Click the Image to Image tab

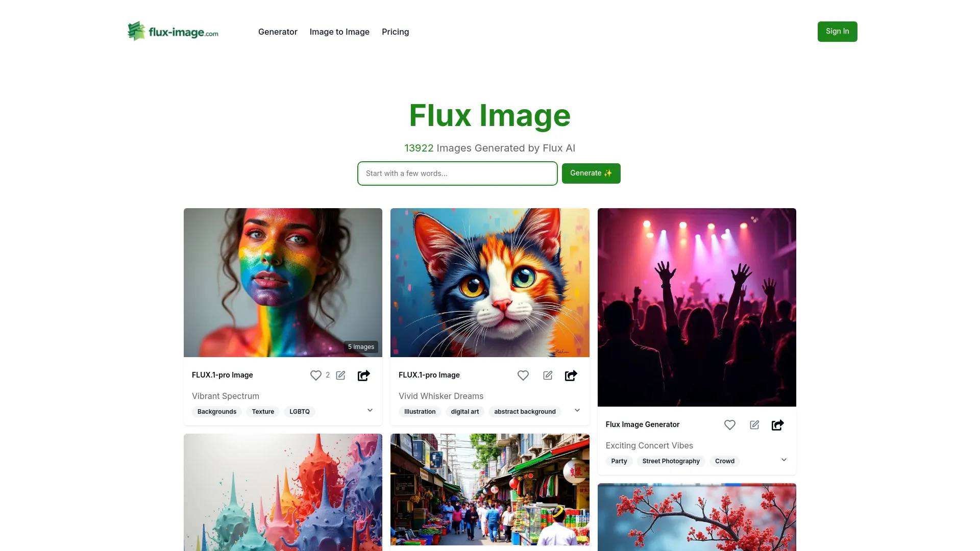pyautogui.click(x=339, y=31)
